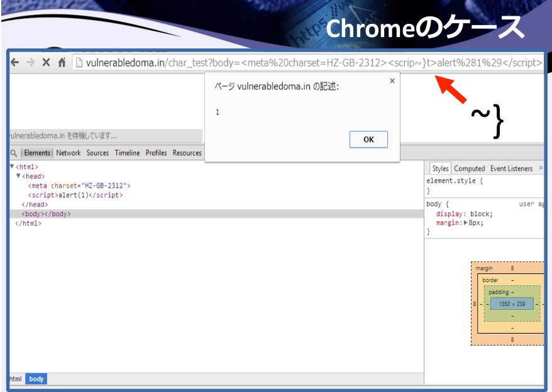Viewport: 552px width, 392px height.
Task: Collapse the head node triangle
Action: 18,176
